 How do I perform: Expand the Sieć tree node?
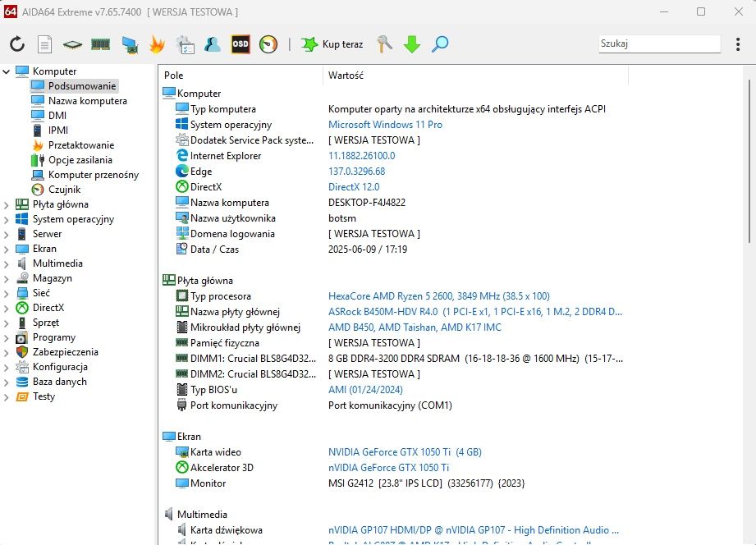pos(7,293)
